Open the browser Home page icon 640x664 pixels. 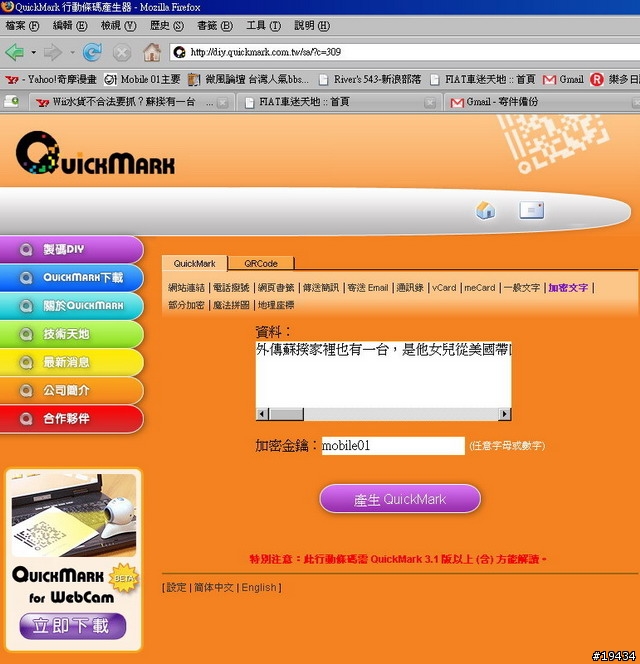coord(152,52)
